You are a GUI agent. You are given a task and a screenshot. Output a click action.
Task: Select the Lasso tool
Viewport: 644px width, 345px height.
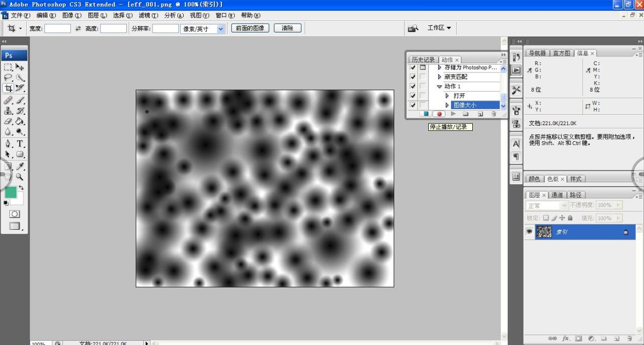point(8,78)
